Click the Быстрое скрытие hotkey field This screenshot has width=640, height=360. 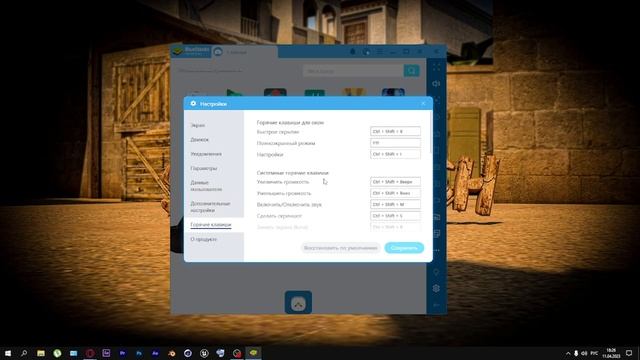(x=395, y=131)
